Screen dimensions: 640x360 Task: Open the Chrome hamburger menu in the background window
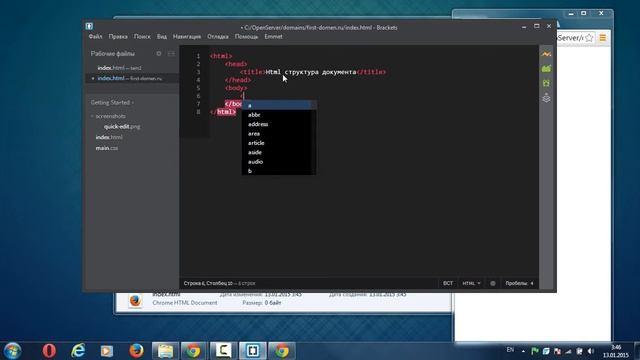pos(602,38)
